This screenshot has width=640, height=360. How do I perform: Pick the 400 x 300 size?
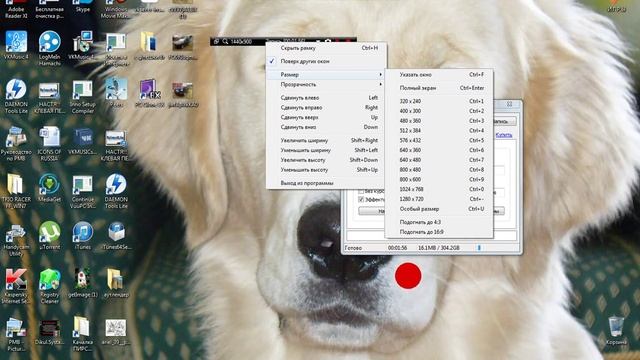(x=439, y=111)
